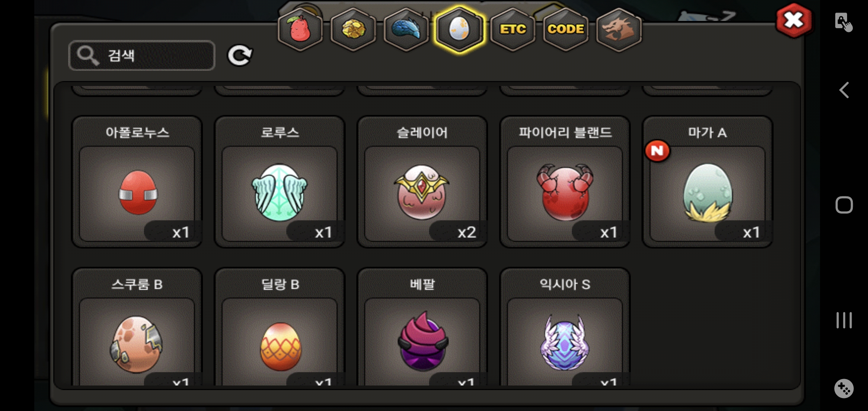This screenshot has height=411, width=868.
Task: Open the new 마가 A egg
Action: pos(707,182)
